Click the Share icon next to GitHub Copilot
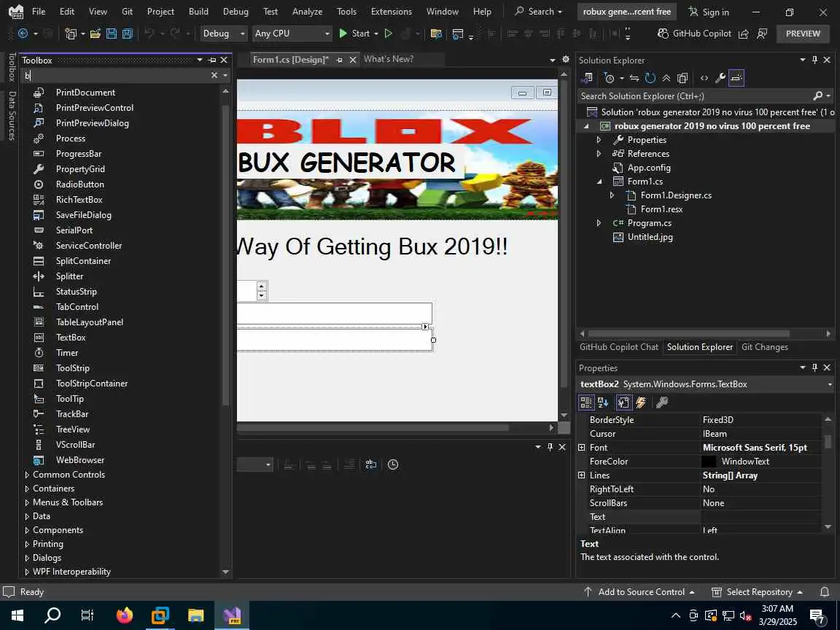The width and height of the screenshot is (840, 630). 744,34
